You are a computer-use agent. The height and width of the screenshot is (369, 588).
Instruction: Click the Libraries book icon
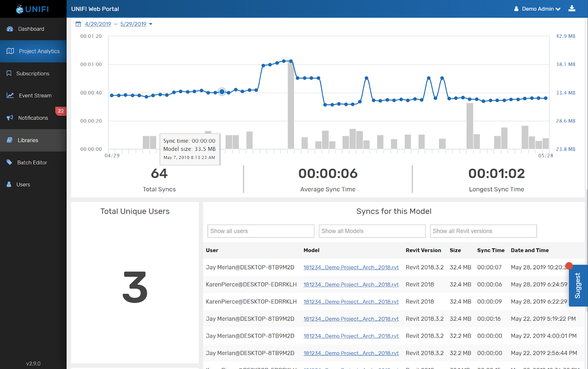tap(10, 140)
